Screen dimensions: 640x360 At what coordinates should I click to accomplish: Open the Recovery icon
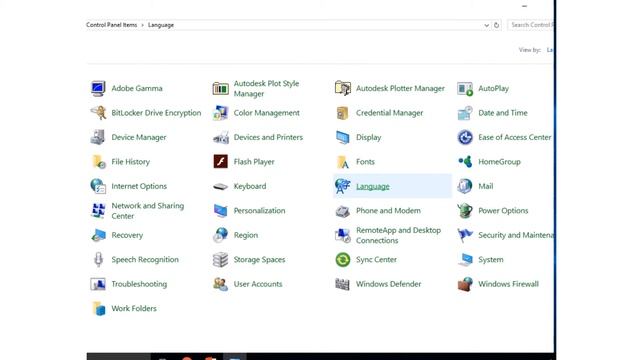[x=98, y=235]
